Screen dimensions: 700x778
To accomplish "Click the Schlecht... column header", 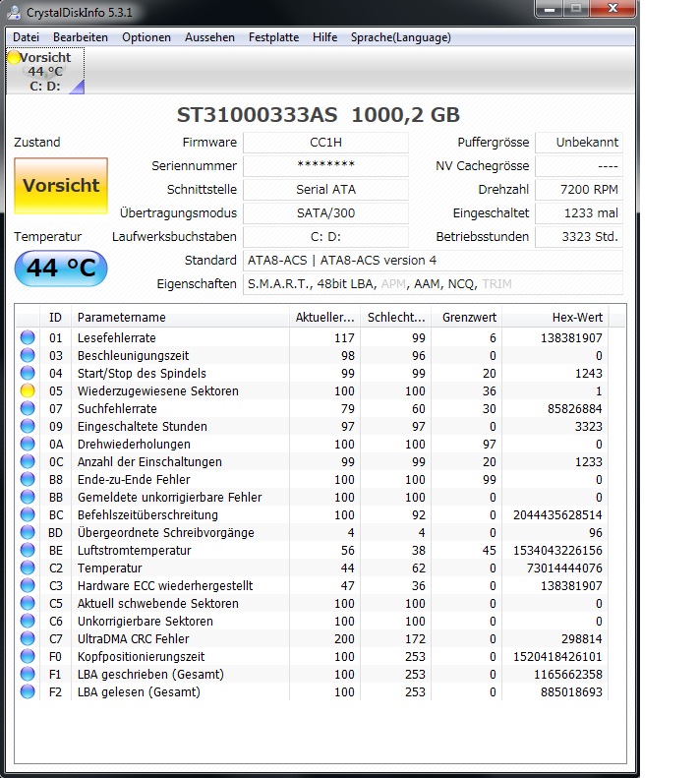I will click(x=396, y=317).
